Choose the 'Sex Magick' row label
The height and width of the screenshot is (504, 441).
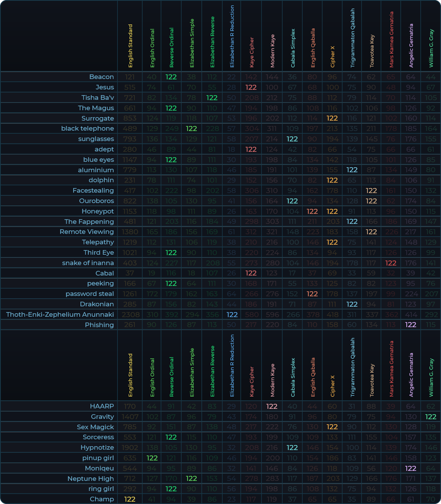[95, 427]
